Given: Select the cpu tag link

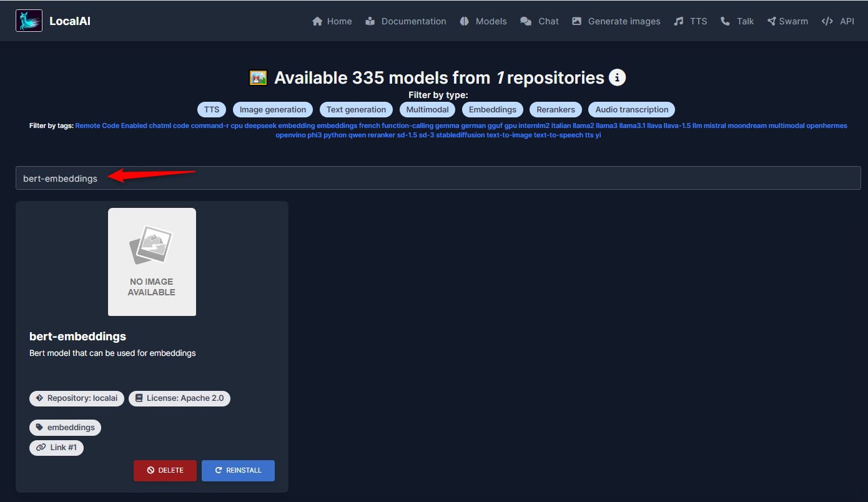Looking at the screenshot, I should tap(237, 125).
